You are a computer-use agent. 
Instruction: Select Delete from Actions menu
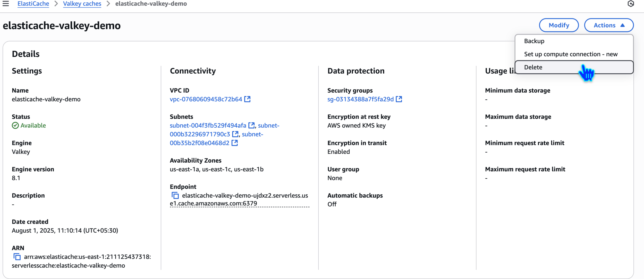[x=533, y=67]
